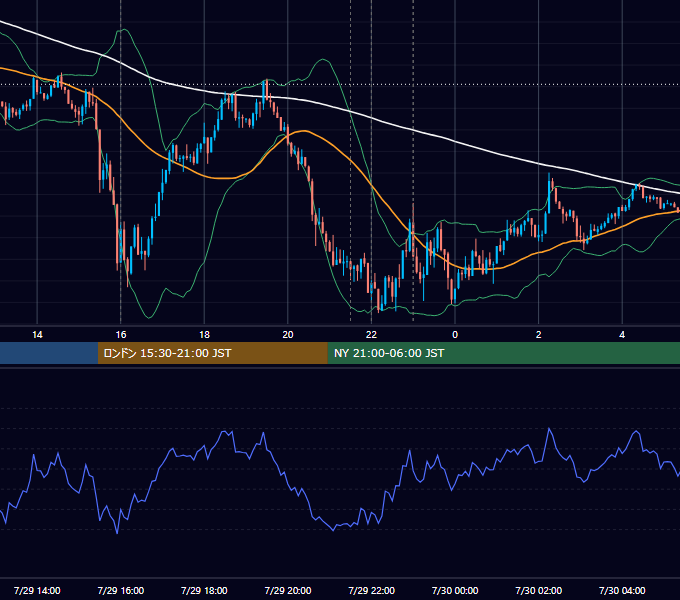This screenshot has height=600, width=680.
Task: Click the 7/29 14:00 date label
Action: (37, 590)
